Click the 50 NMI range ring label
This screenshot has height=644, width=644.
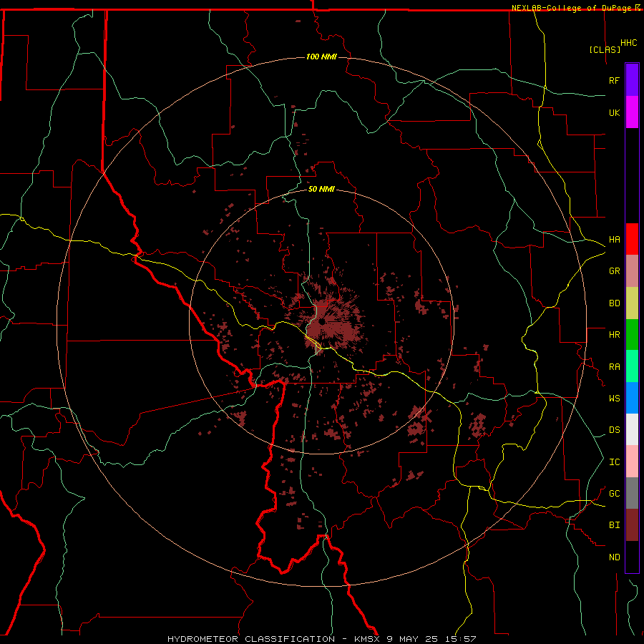[321, 189]
